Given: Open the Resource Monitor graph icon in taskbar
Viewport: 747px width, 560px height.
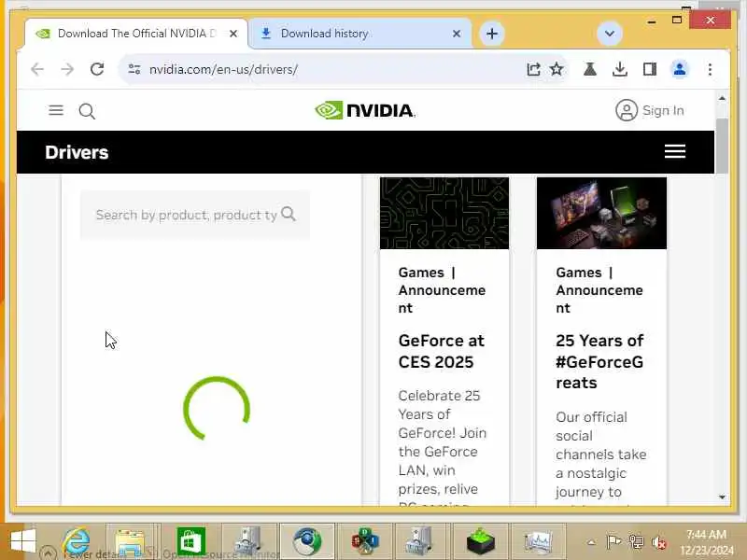Looking at the screenshot, I should coord(539,542).
